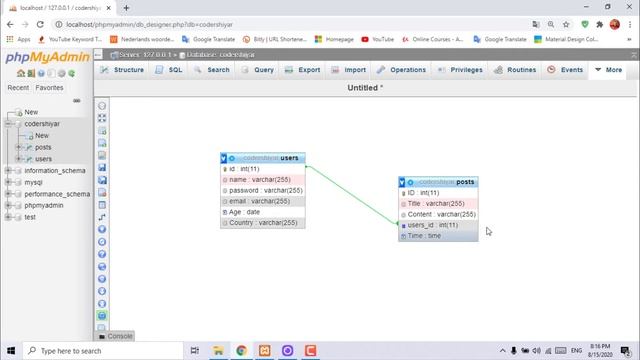The image size is (640, 360).
Task: Expand the information_schema database node
Action: (8, 171)
